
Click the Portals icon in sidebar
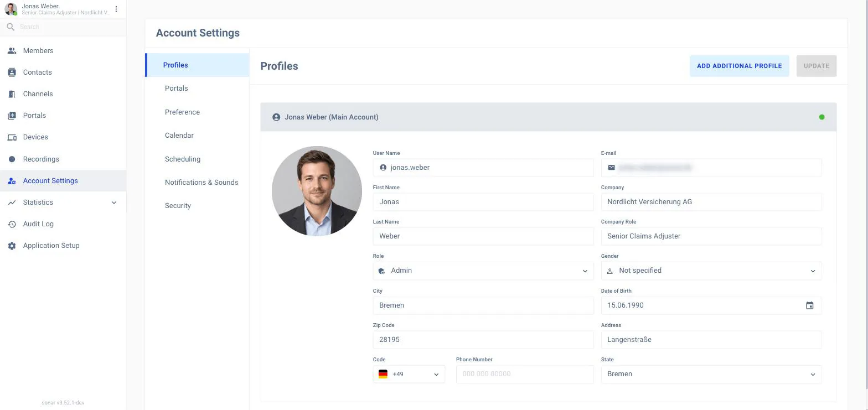pyautogui.click(x=12, y=116)
